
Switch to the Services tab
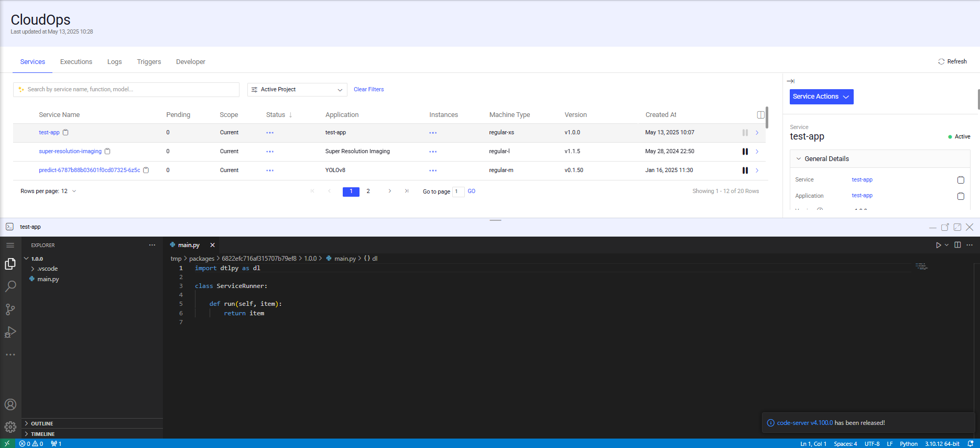(32, 62)
